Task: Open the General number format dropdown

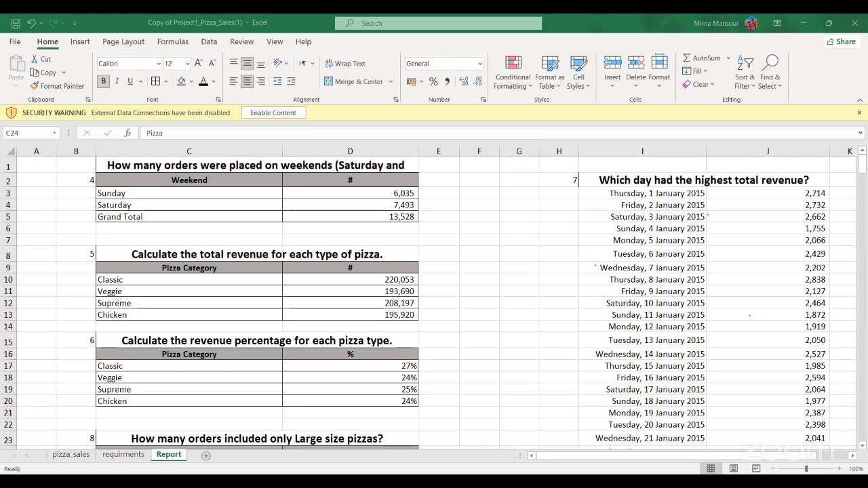Action: [480, 64]
